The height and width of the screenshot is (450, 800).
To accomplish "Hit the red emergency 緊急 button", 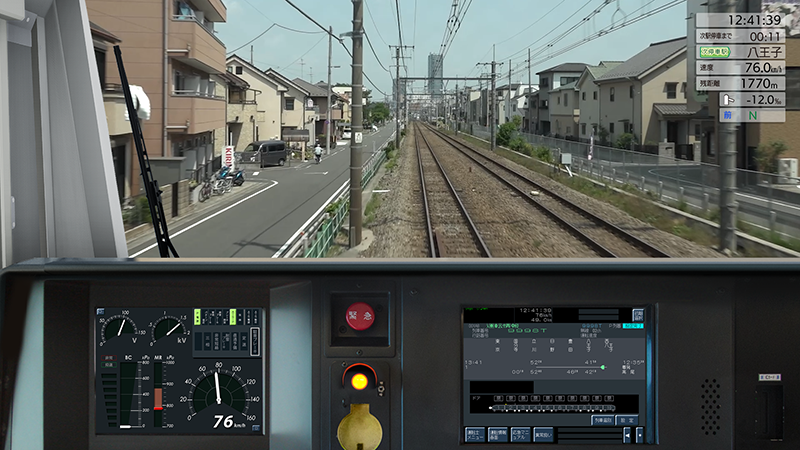I will (360, 316).
